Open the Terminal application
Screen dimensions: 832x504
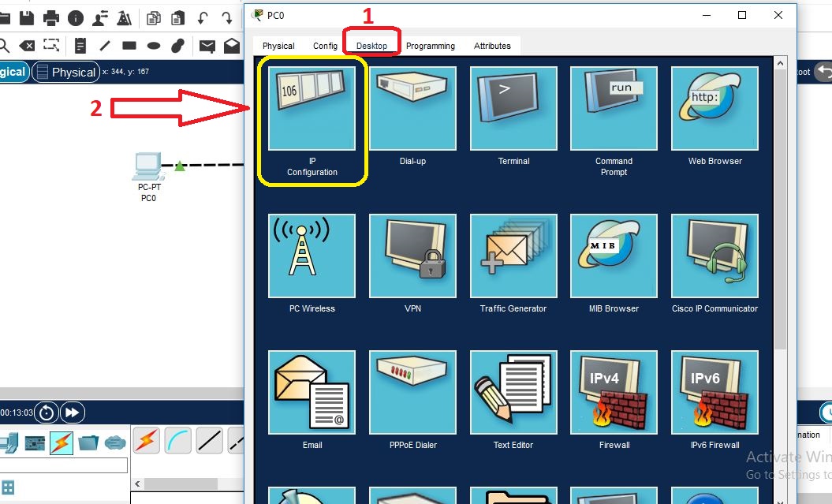point(513,108)
